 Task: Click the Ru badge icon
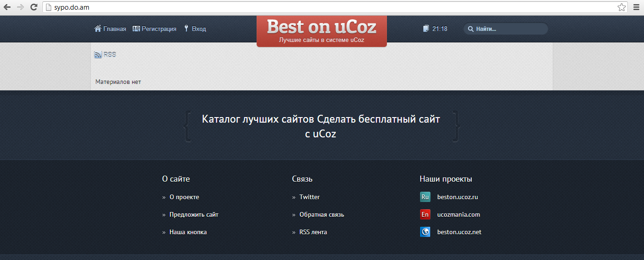tap(425, 197)
